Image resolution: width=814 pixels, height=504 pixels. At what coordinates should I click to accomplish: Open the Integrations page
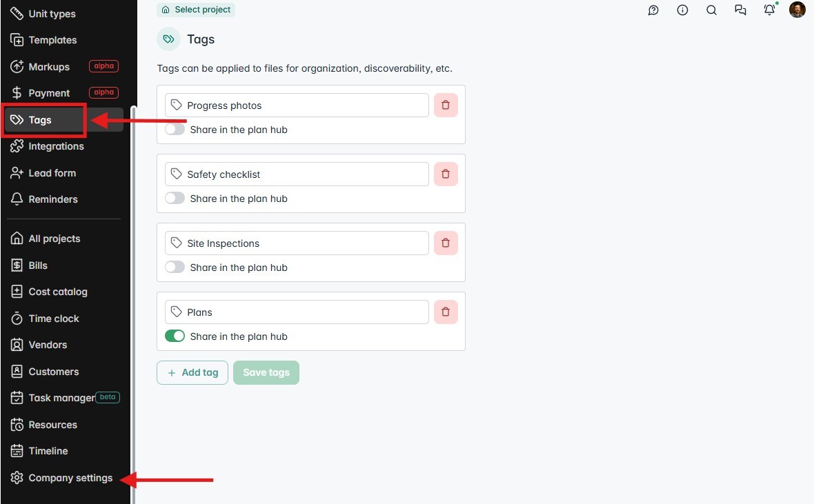click(x=56, y=146)
